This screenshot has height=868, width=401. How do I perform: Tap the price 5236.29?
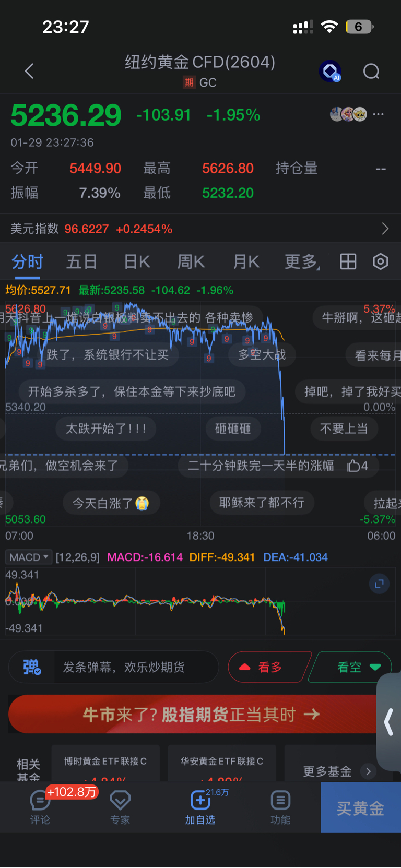pyautogui.click(x=66, y=115)
